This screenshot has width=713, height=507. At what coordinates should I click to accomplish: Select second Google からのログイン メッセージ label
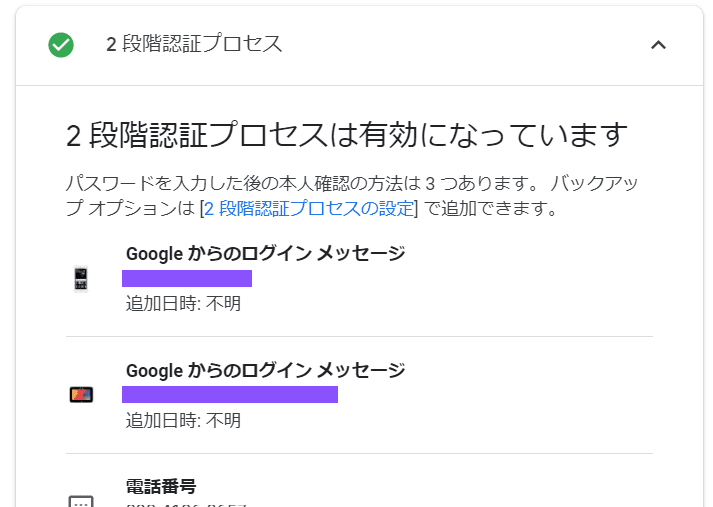265,371
